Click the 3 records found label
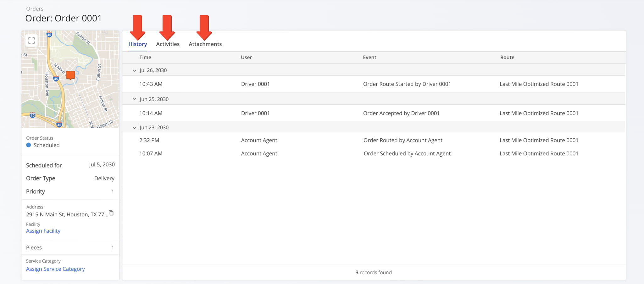Image resolution: width=644 pixels, height=284 pixels. click(x=373, y=272)
